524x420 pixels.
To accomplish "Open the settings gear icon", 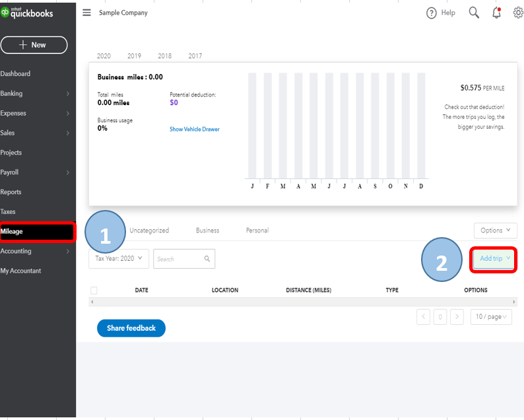I will pos(518,13).
